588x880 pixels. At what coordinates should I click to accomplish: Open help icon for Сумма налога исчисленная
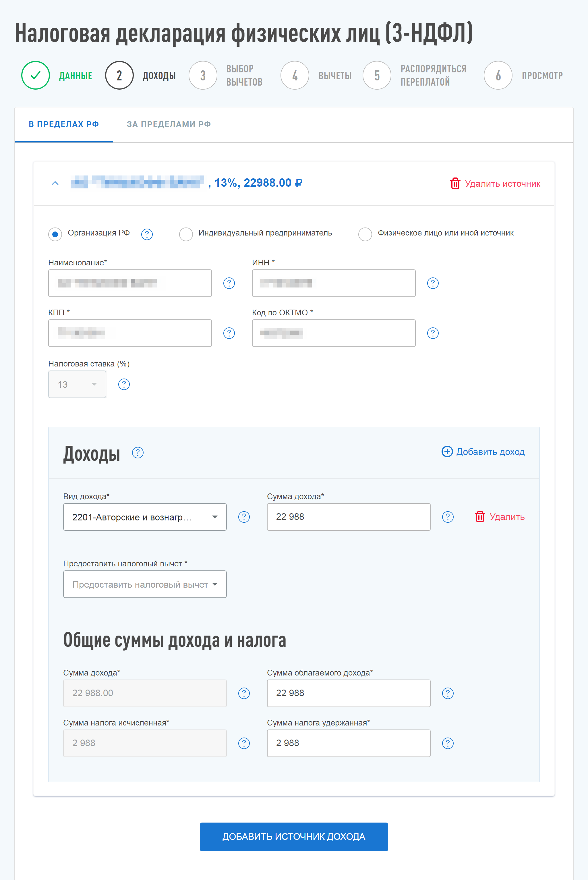(x=244, y=743)
